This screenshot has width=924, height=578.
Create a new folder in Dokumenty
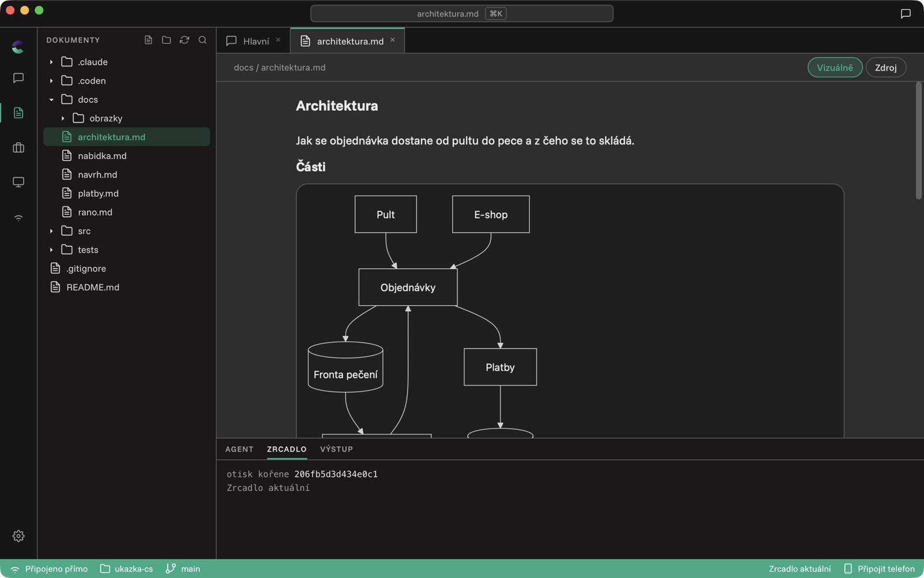coord(166,40)
